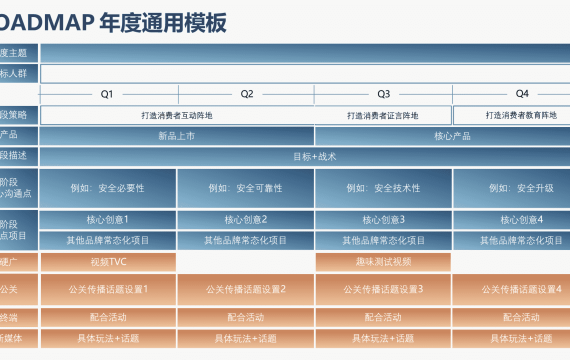Select '具体玩法+话题' in the Q1 column
The height and width of the screenshot is (360, 570).
[108, 339]
